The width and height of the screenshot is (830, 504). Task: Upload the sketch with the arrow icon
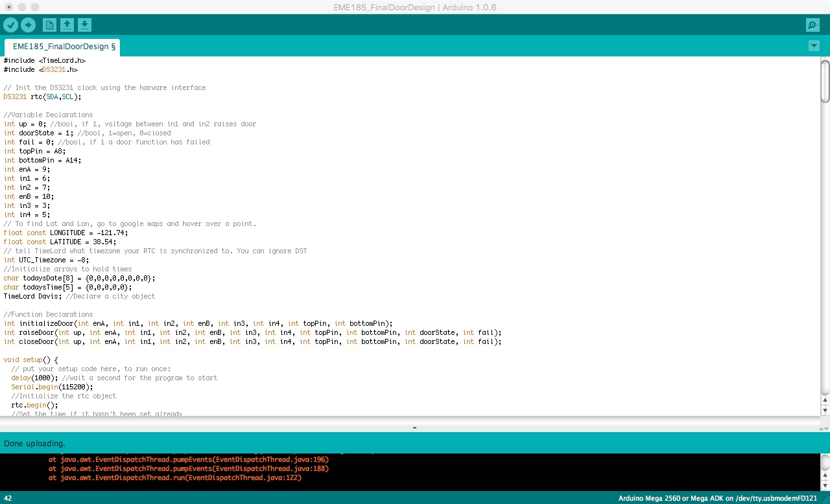tap(28, 25)
